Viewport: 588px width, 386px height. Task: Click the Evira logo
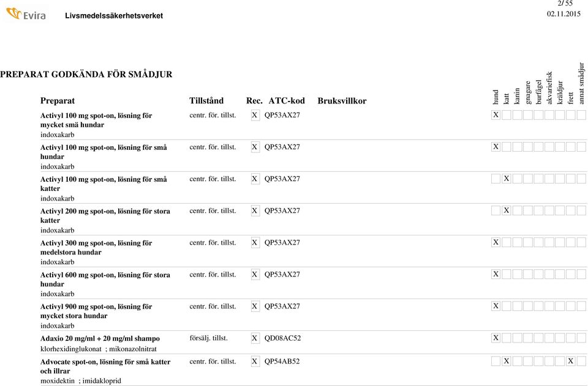(26, 13)
